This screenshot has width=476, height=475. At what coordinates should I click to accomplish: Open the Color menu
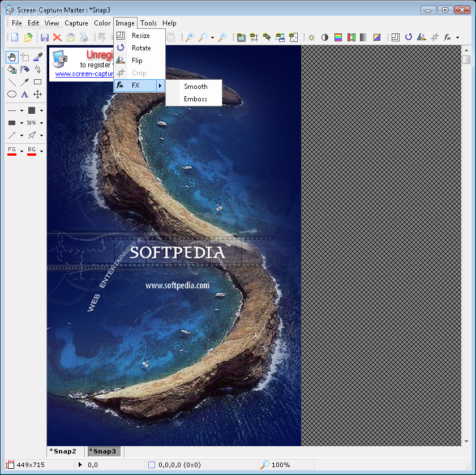click(102, 23)
